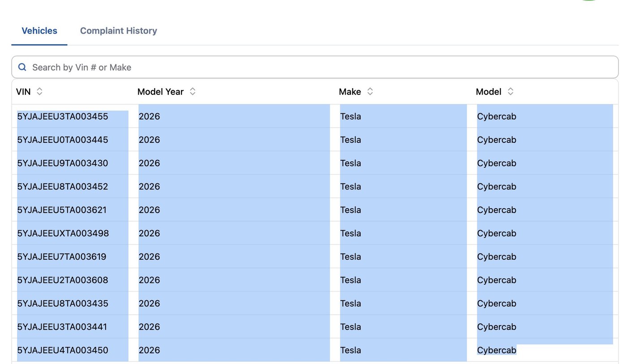Click 2026 in the 5YJAJEEU5TA003621 row
Image resolution: width=627 pixels, height=364 pixels.
(149, 210)
